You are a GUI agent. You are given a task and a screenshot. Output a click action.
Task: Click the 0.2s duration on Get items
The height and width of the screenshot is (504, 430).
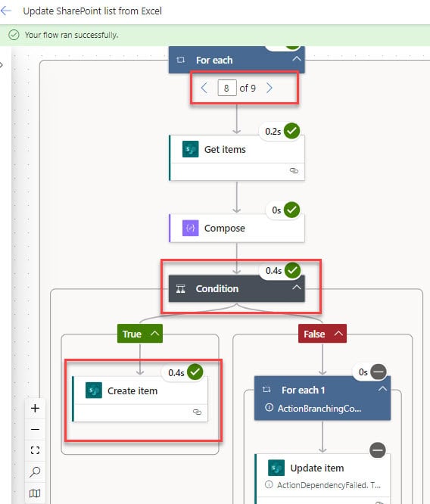pos(273,132)
